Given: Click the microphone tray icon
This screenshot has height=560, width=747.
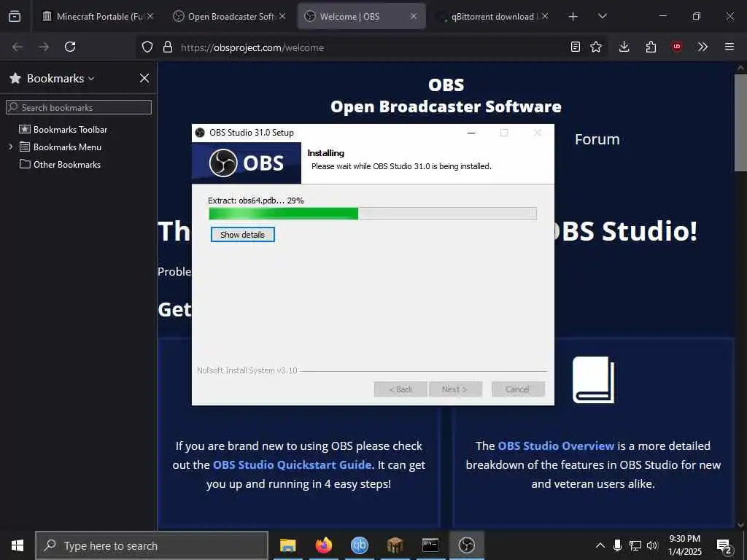Looking at the screenshot, I should coord(617,545).
